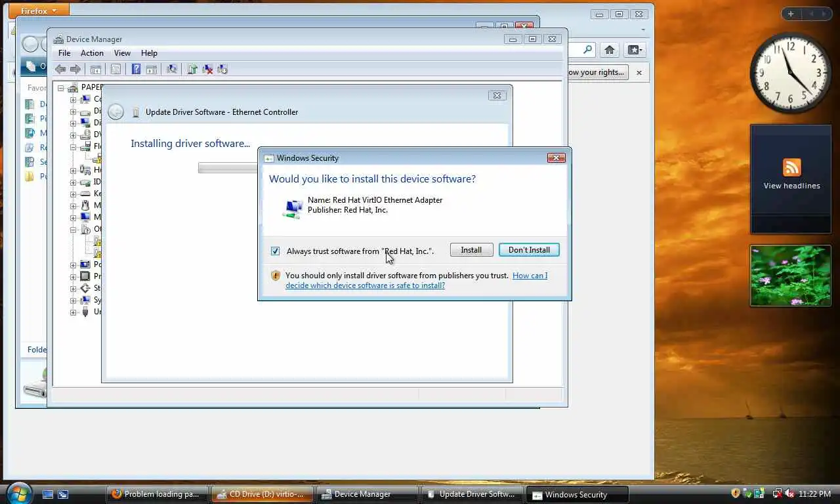Screen dimensions: 840x504
Task: Select the USB controllers plug icon in the tree
Action: (85, 312)
